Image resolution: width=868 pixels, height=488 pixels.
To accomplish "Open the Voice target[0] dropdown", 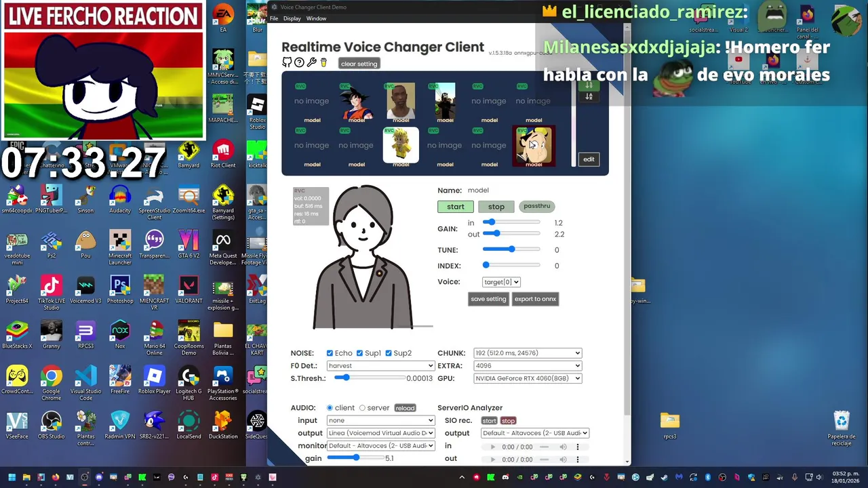I will tap(501, 282).
